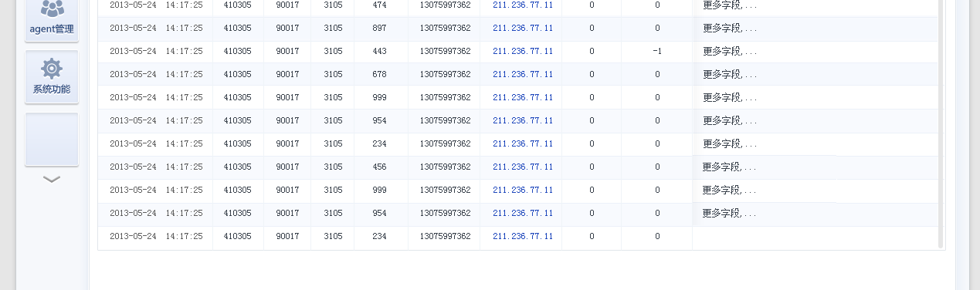The width and height of the screenshot is (980, 290).
Task: Open 更多字段 link in the 474 row
Action: [730, 5]
